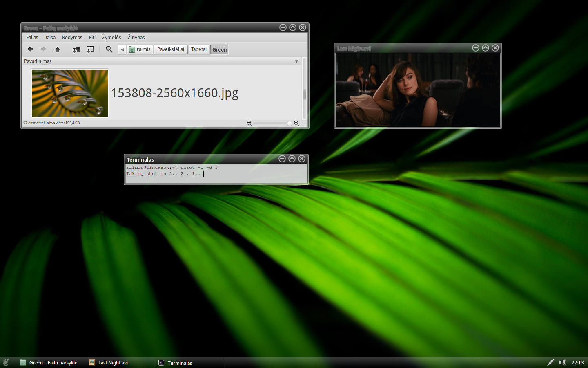
Task: Navigate to Paveikslėliai folder
Action: (x=171, y=49)
